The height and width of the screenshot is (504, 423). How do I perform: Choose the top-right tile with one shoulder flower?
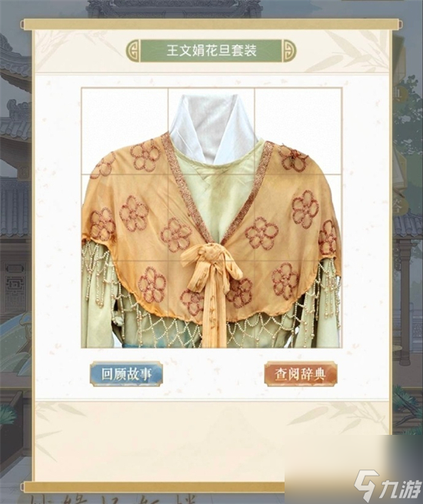(x=298, y=131)
